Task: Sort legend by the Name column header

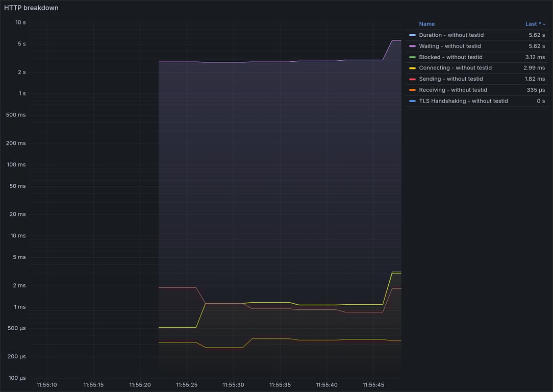Action: (x=427, y=24)
